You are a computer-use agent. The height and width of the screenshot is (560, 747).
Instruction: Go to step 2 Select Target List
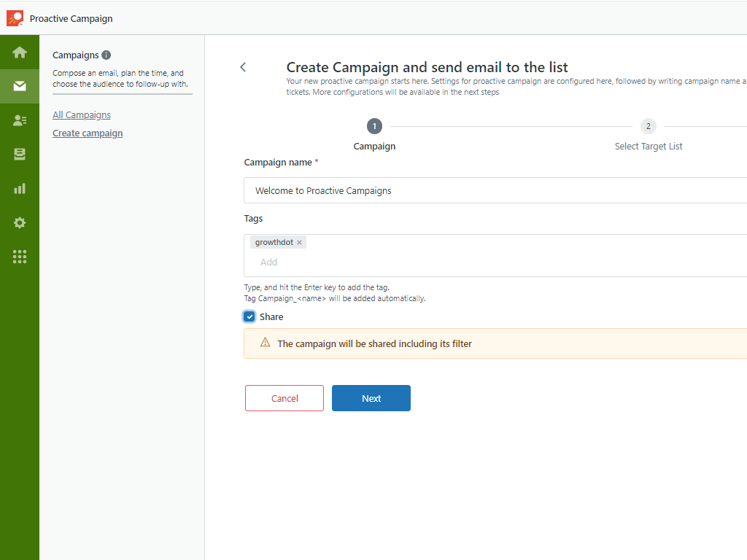(648, 126)
